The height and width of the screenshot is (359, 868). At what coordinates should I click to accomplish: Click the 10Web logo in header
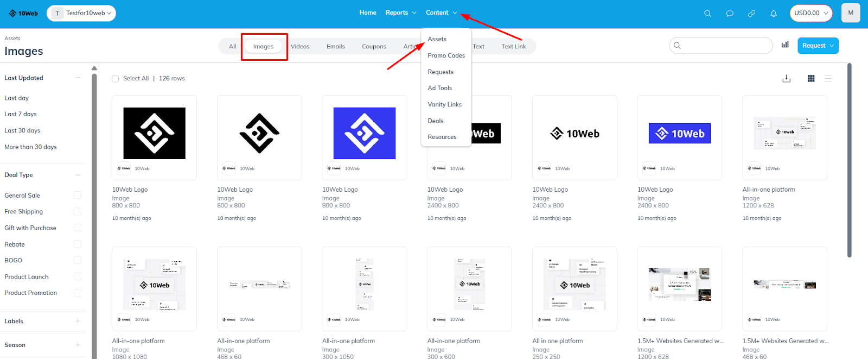[23, 13]
